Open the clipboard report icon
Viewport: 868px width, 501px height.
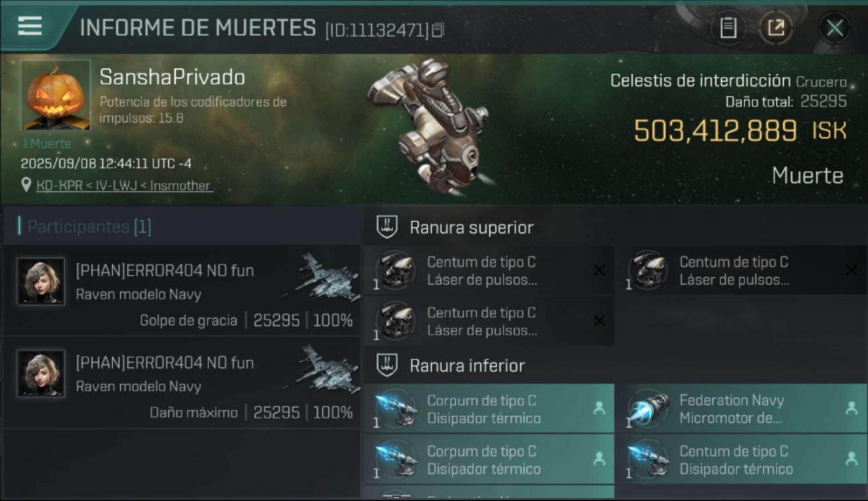click(x=728, y=28)
